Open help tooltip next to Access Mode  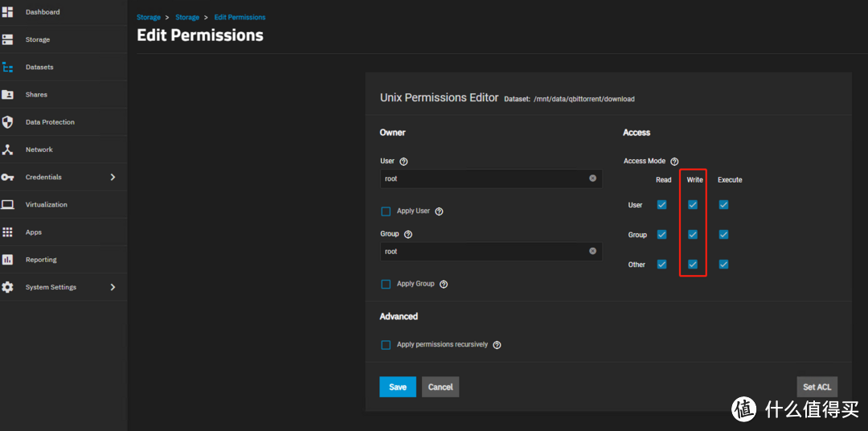pyautogui.click(x=674, y=162)
